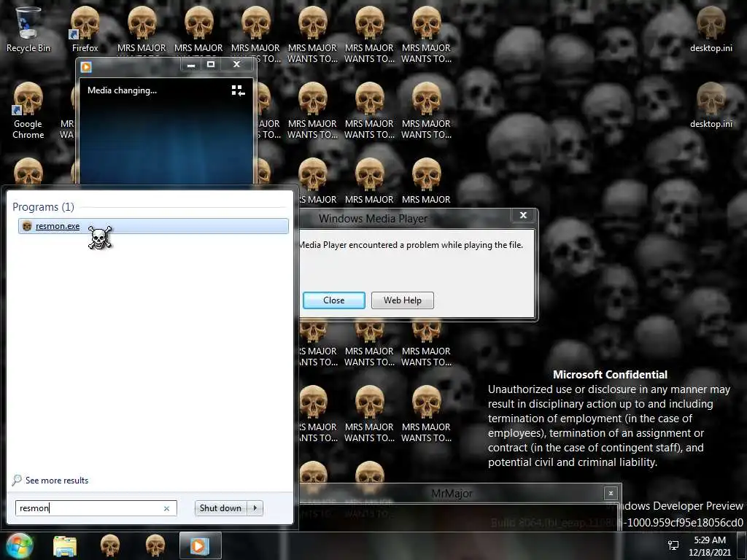Select the Google Chrome desktop shortcut
Image resolution: width=747 pixels, height=560 pixels.
28,111
